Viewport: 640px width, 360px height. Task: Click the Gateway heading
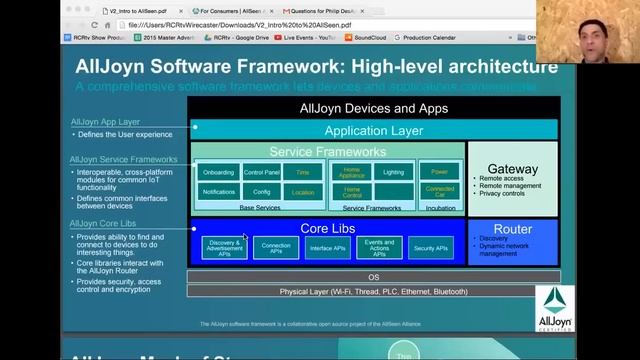(x=513, y=169)
